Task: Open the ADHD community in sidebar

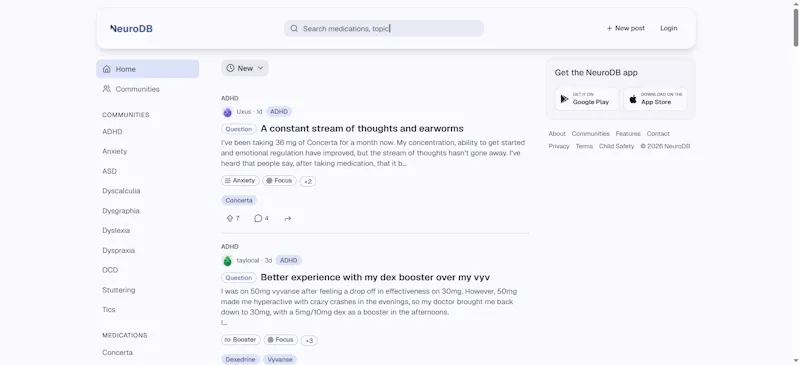Action: (112, 132)
